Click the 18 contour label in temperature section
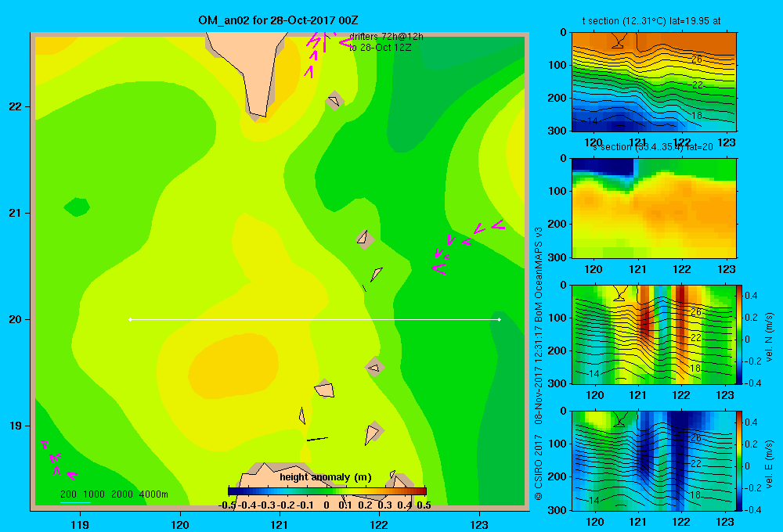Viewport: 783px width, 532px height. (x=697, y=116)
